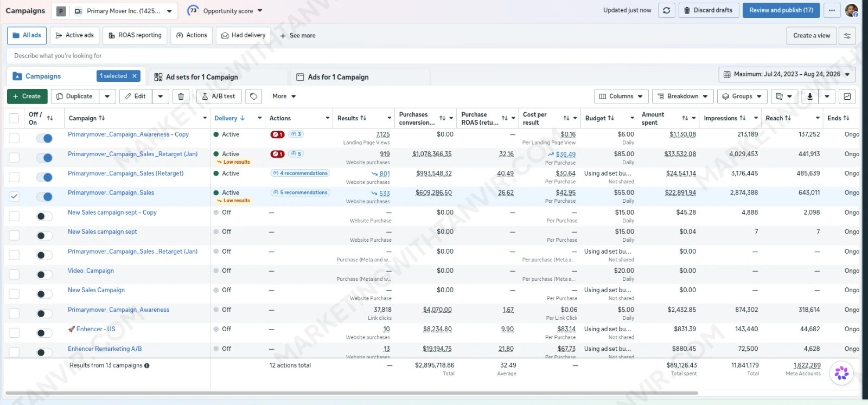Open view settings sliders icon
868x405 pixels.
coord(847,36)
